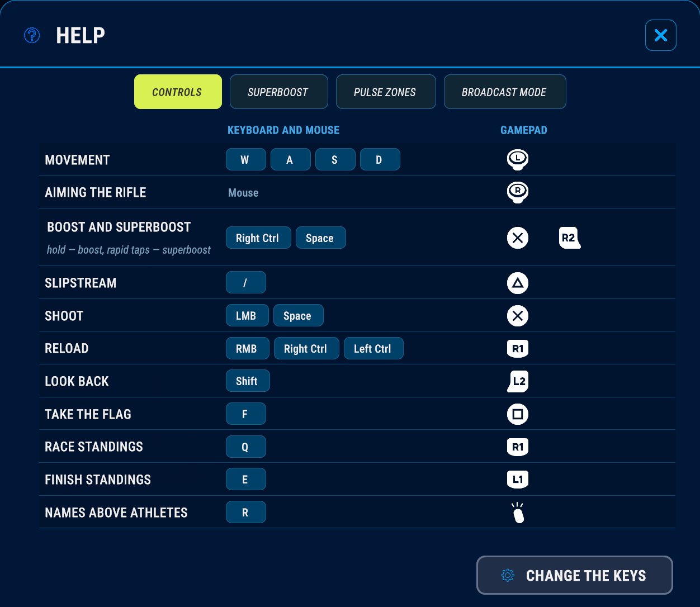The image size is (700, 607).
Task: Open the Broadcast Mode tab
Action: point(505,92)
